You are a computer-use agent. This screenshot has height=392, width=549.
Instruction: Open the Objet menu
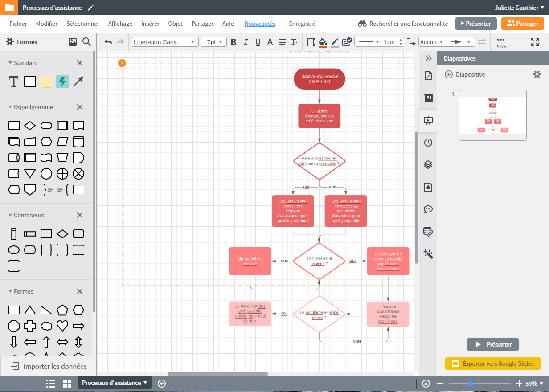pyautogui.click(x=176, y=24)
